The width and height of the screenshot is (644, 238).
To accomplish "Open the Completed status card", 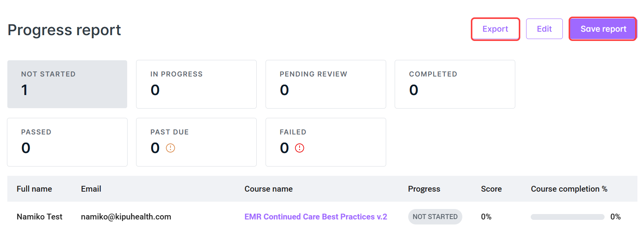I will pyautogui.click(x=455, y=84).
